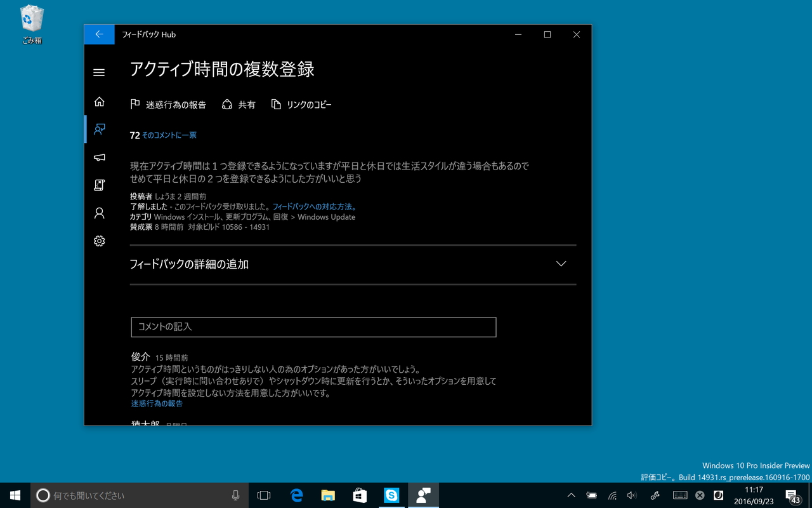Click the flag icon for 迷惑行為の報告
This screenshot has height=508, width=812.
coord(134,104)
